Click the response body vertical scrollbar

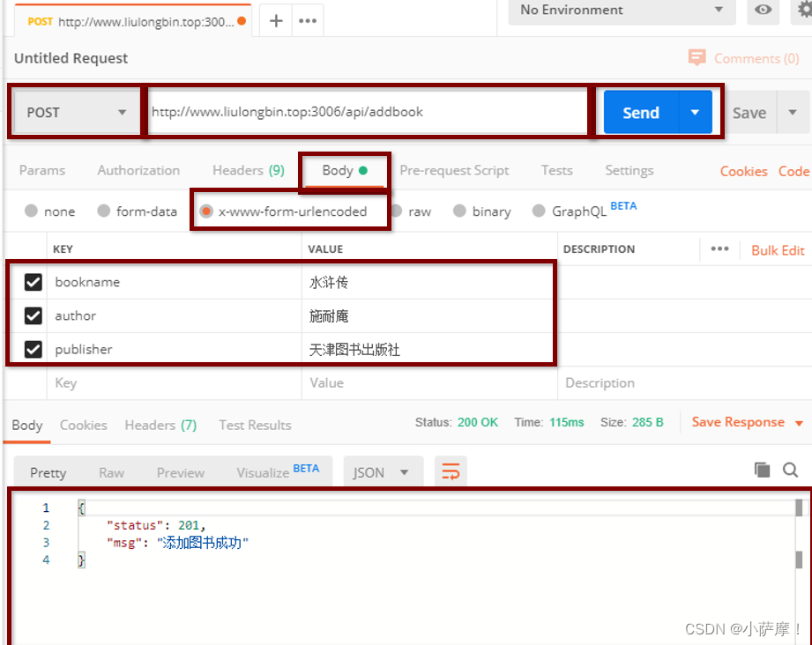pyautogui.click(x=799, y=533)
